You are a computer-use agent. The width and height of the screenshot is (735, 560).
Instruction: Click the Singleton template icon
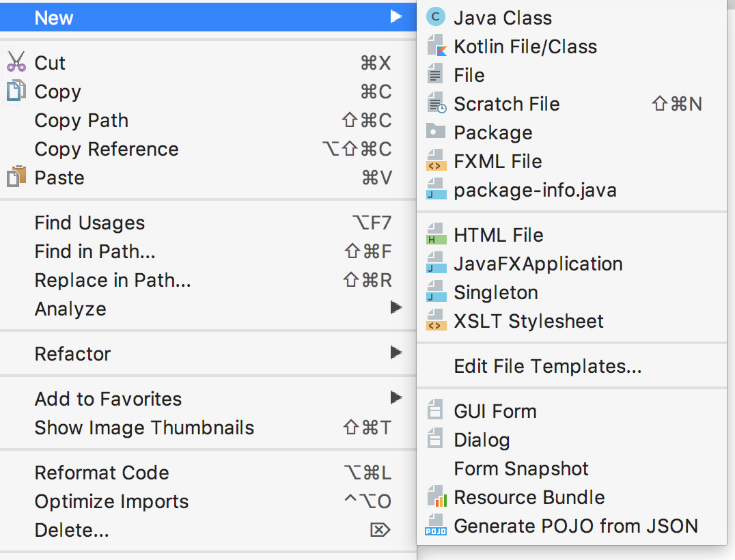point(436,291)
